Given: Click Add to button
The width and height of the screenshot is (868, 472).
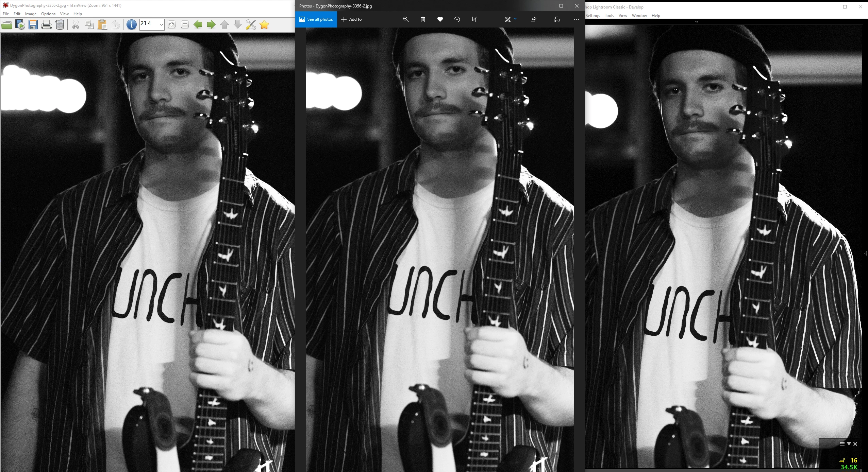Looking at the screenshot, I should pyautogui.click(x=351, y=19).
